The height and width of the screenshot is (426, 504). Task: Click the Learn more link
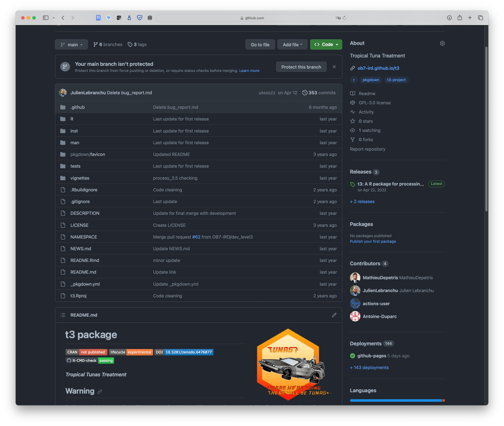[x=249, y=71]
